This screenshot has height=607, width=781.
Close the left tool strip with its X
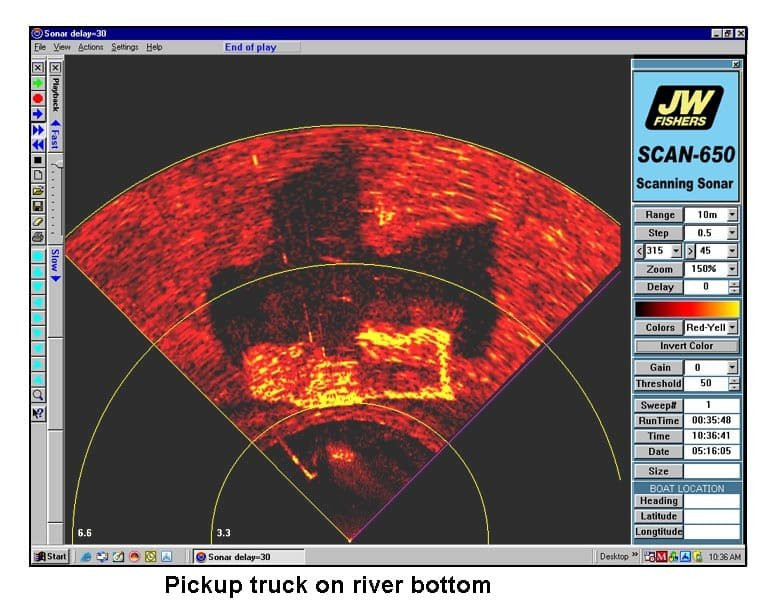(38, 67)
